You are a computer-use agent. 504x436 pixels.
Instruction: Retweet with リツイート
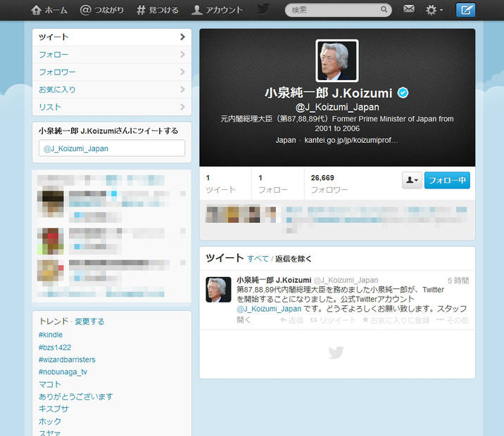coord(333,320)
